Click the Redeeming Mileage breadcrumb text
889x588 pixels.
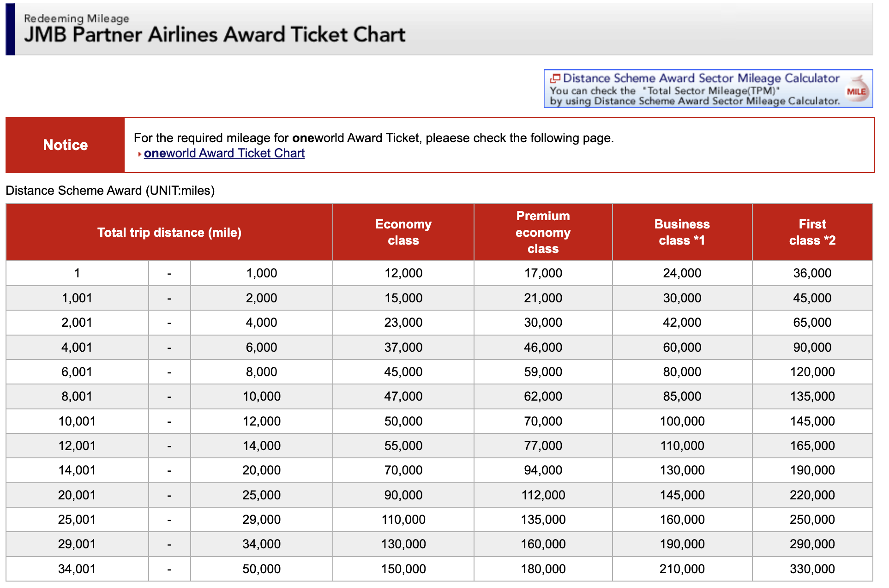click(77, 18)
